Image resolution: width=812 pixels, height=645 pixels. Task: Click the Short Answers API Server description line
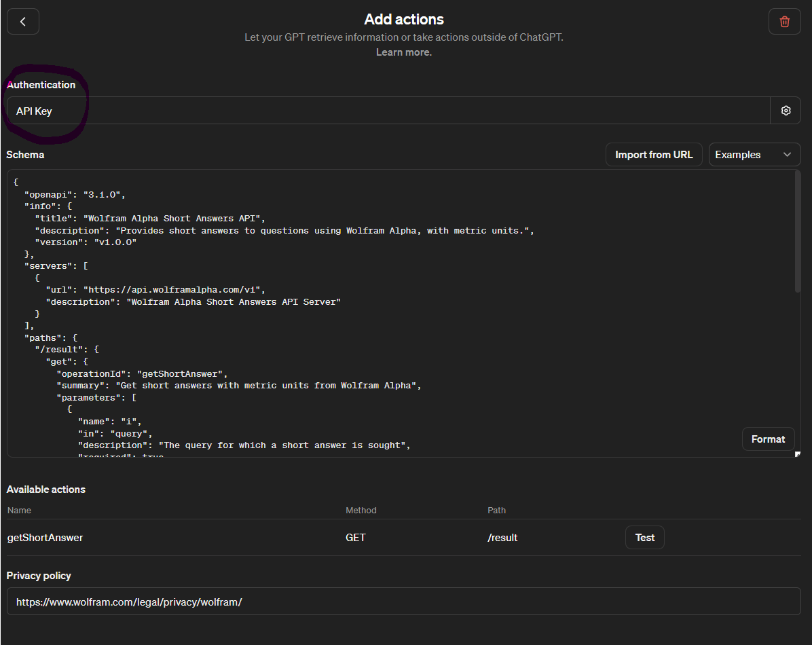coord(193,302)
